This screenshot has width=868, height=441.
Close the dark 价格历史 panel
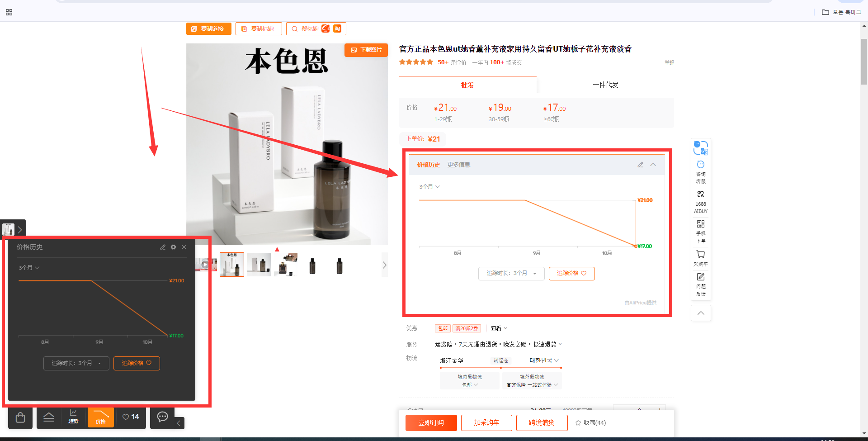184,247
